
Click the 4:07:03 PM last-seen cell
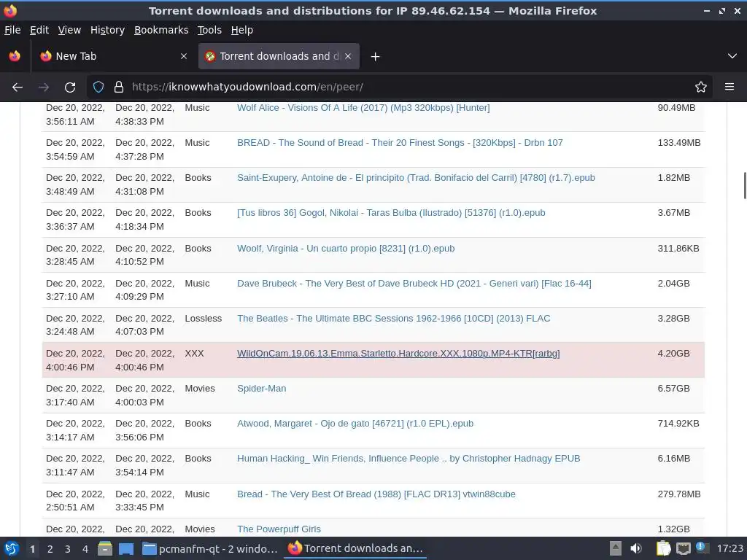(x=145, y=324)
